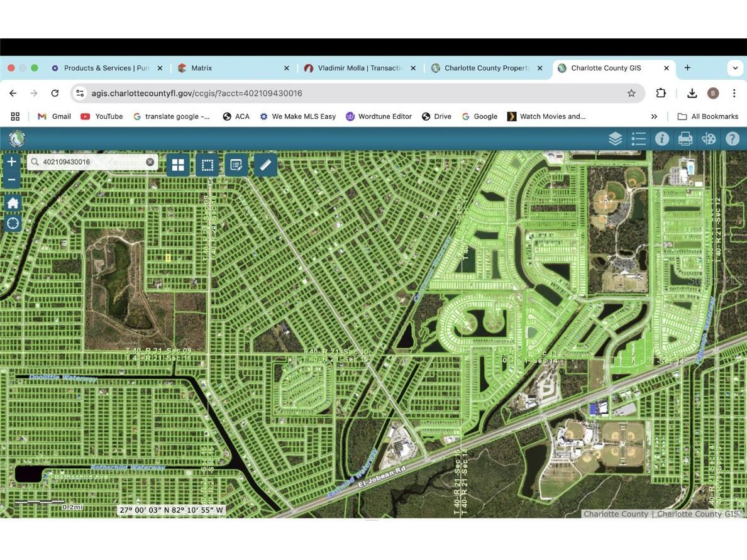Zoom out of the map
747x560 pixels.
click(x=11, y=180)
